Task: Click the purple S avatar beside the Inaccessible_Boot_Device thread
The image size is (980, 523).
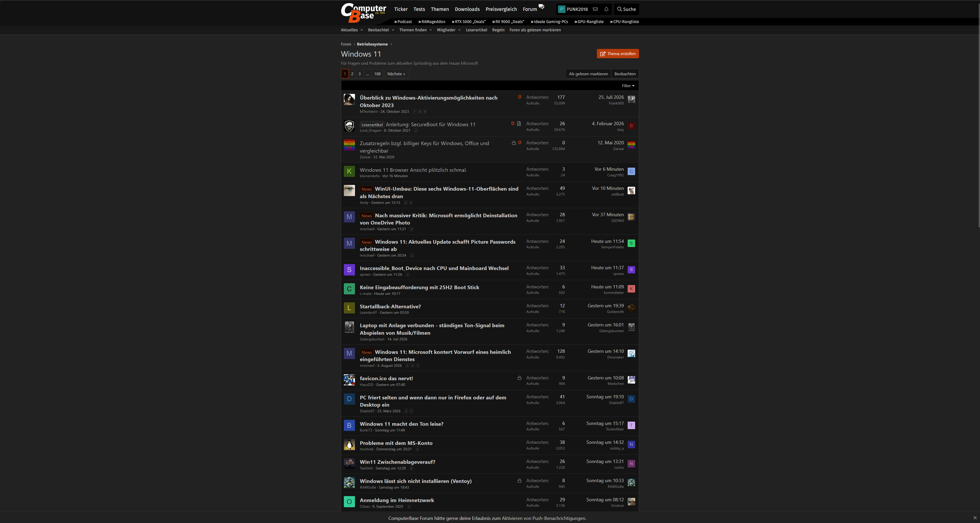Action: [349, 270]
